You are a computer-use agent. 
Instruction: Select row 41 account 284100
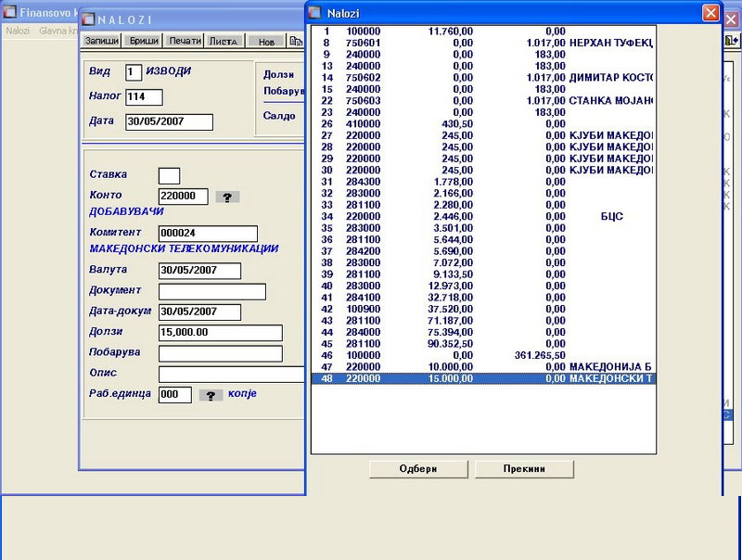483,298
